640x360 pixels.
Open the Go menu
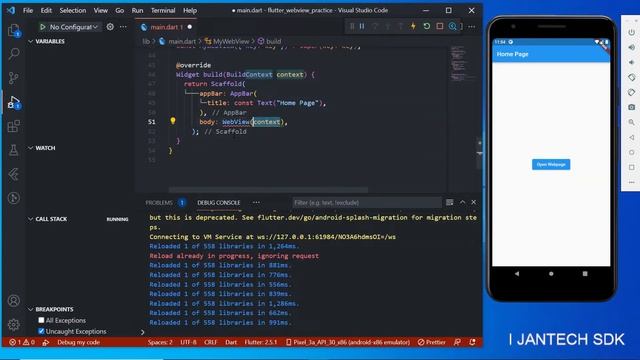click(x=120, y=10)
